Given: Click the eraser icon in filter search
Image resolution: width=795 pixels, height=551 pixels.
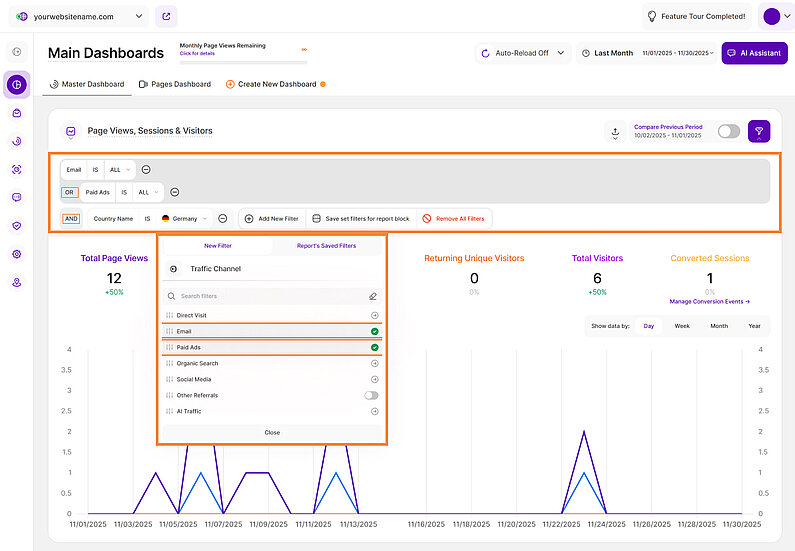Looking at the screenshot, I should tap(373, 296).
